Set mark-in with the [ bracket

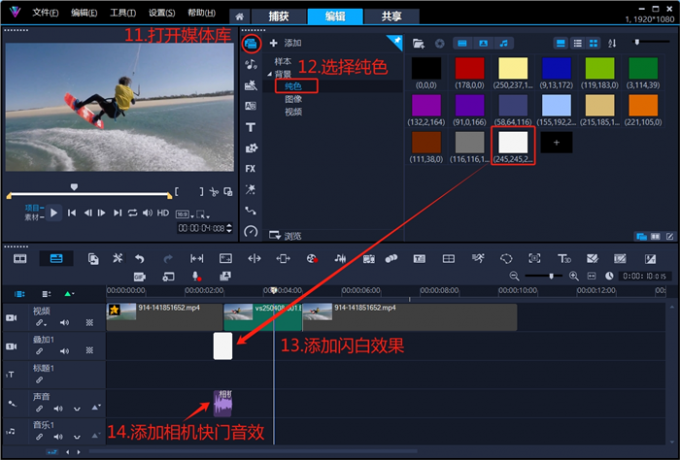coord(177,191)
